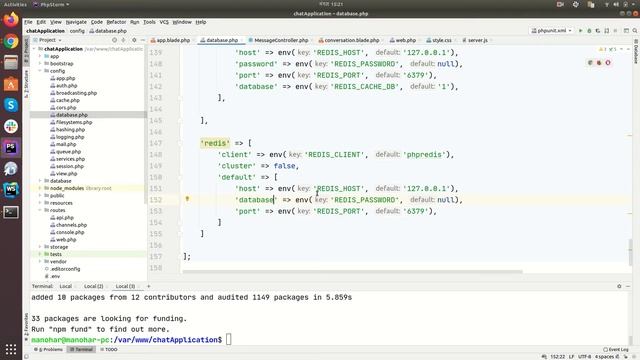Expand the vendor folder

pos(40,262)
